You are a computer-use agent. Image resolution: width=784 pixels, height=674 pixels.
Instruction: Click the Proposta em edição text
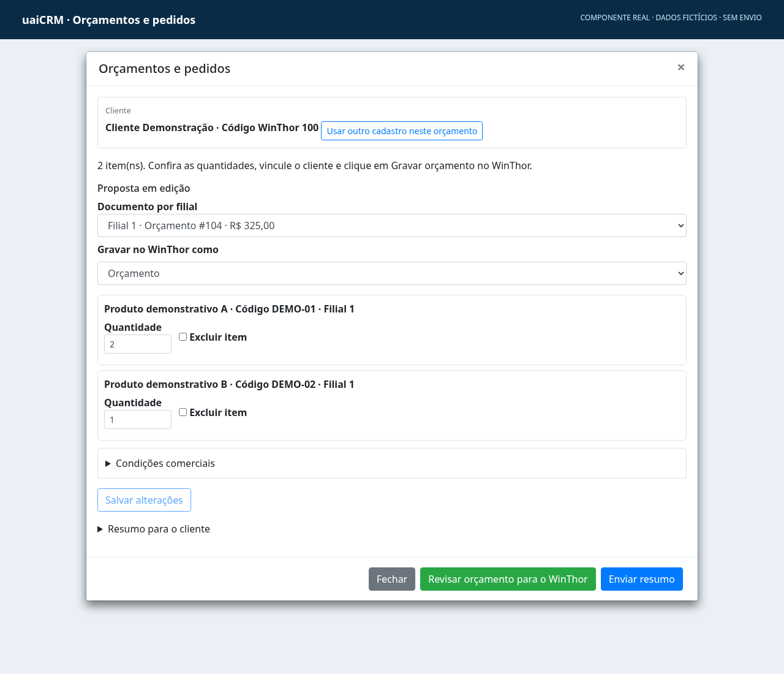[x=144, y=188]
